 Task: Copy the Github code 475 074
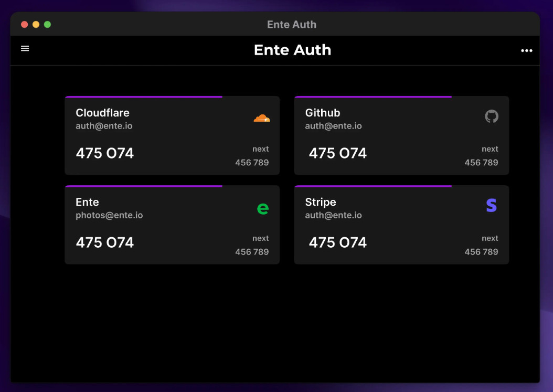(338, 153)
